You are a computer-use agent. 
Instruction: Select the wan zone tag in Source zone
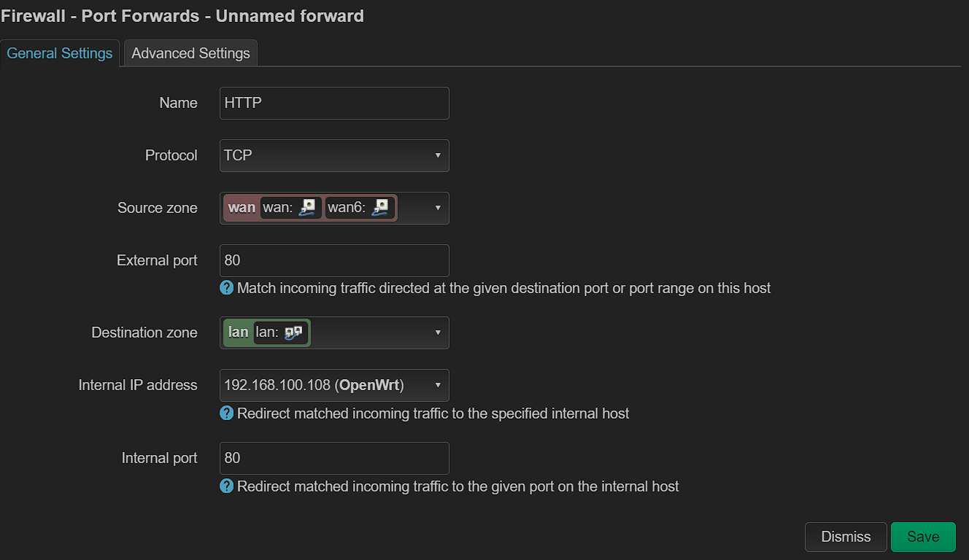coord(241,208)
